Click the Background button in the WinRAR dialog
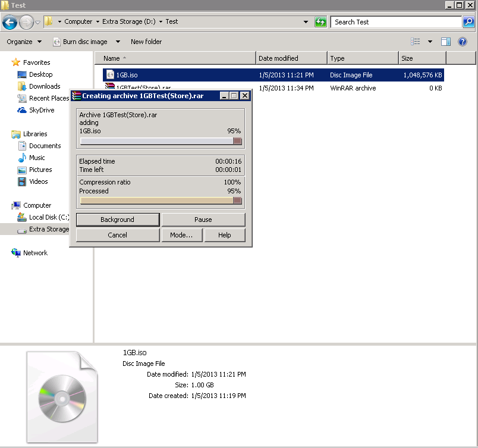478x448 pixels. 118,220
